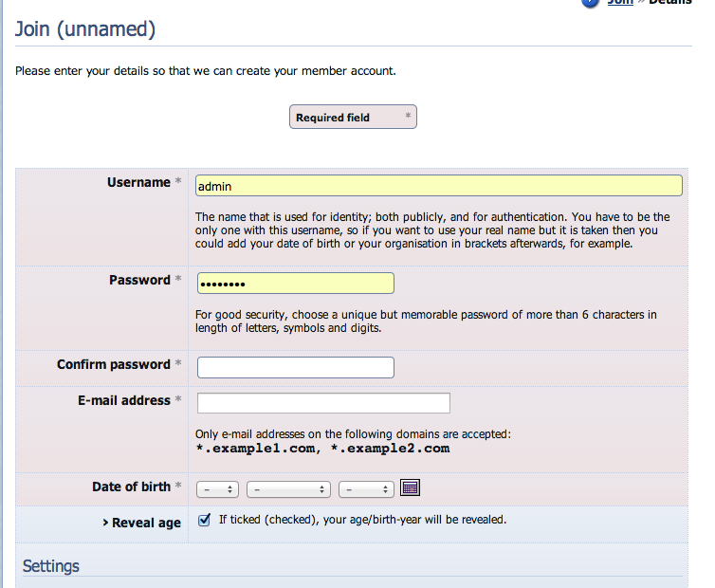Focus the Password input field
The height and width of the screenshot is (588, 715).
295,284
